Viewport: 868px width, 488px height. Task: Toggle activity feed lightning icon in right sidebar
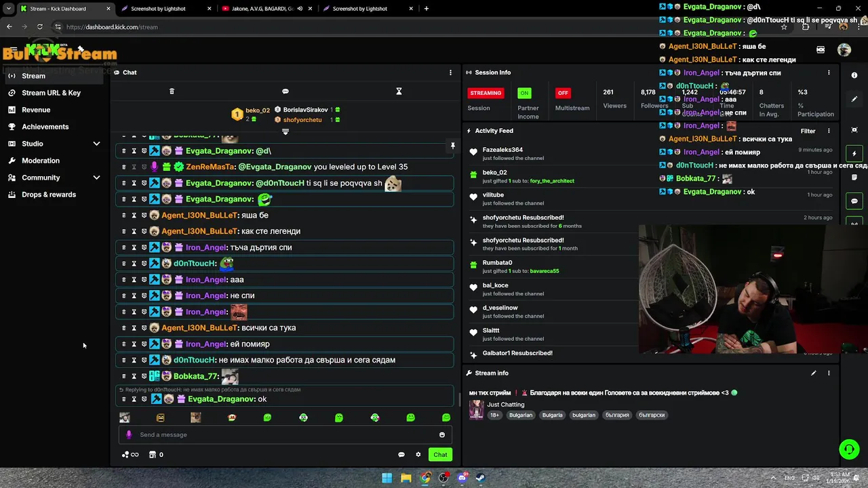[x=854, y=154]
